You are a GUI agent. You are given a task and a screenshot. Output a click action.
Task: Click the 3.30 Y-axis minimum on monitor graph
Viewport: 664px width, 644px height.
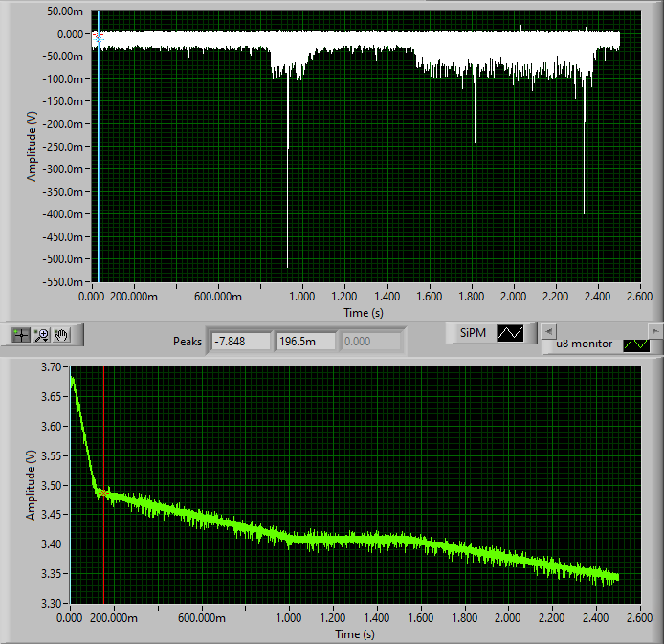[x=52, y=603]
